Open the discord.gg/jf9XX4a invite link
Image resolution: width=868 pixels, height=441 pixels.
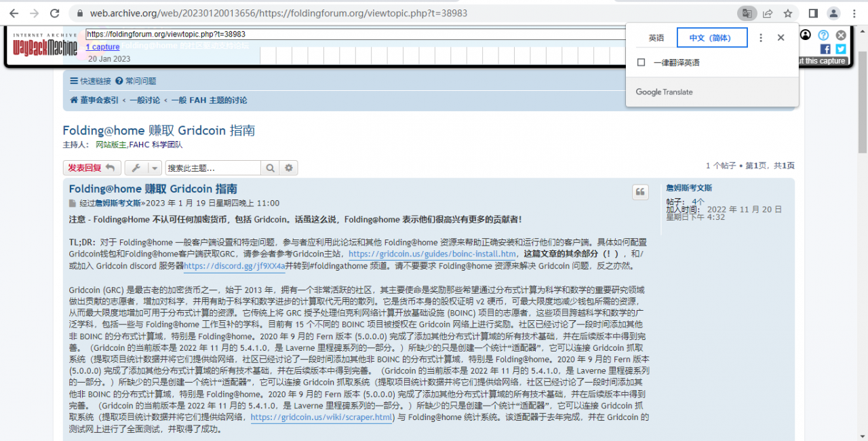(234, 266)
